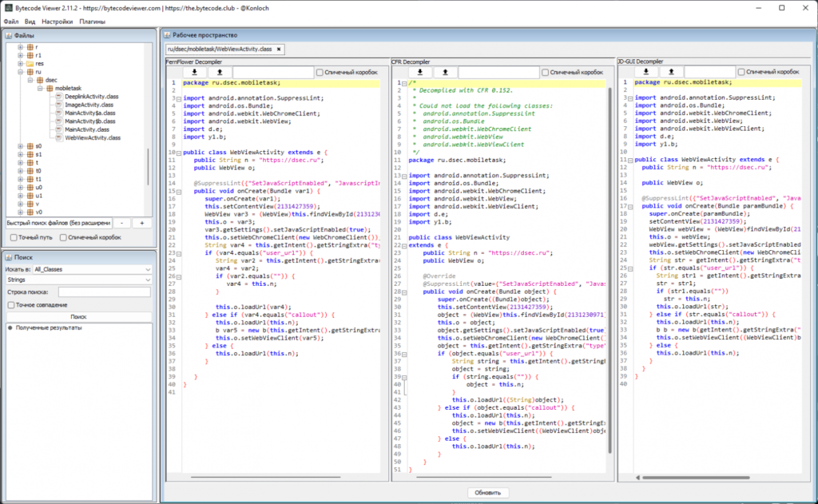Focus the JD-GUI Decompiler search field

pyautogui.click(x=709, y=71)
